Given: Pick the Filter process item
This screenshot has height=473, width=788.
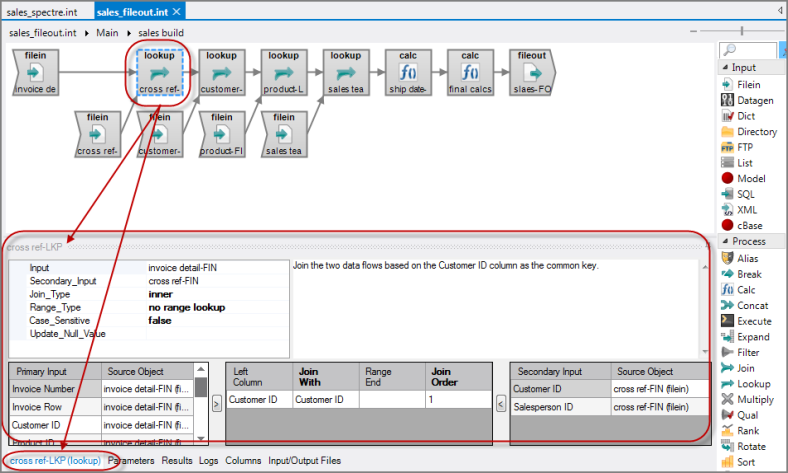Looking at the screenshot, I should point(741,352).
